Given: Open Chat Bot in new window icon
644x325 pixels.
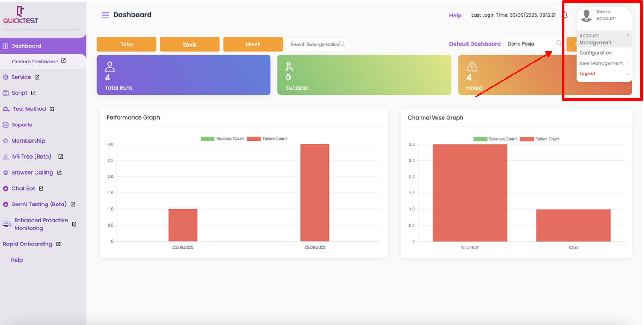Looking at the screenshot, I should click(x=41, y=188).
